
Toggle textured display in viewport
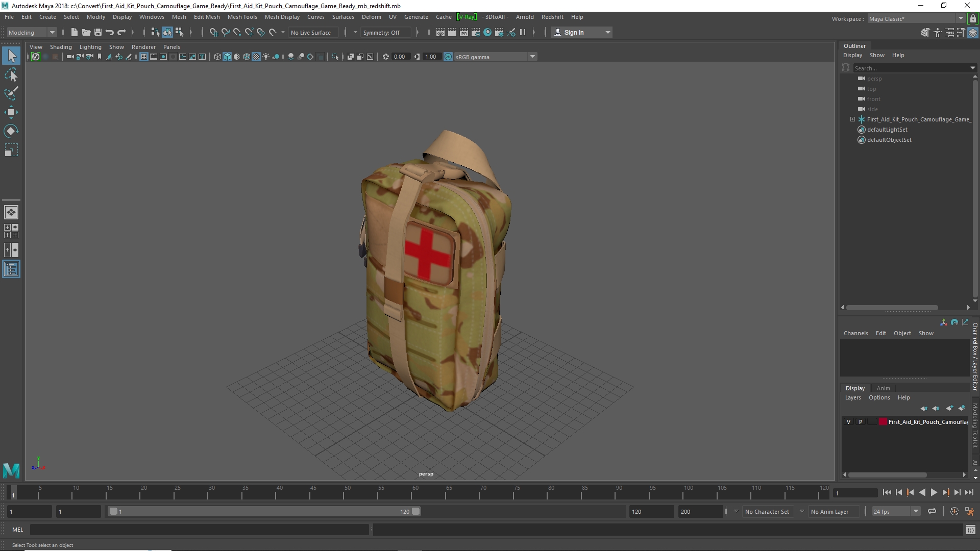tap(256, 57)
